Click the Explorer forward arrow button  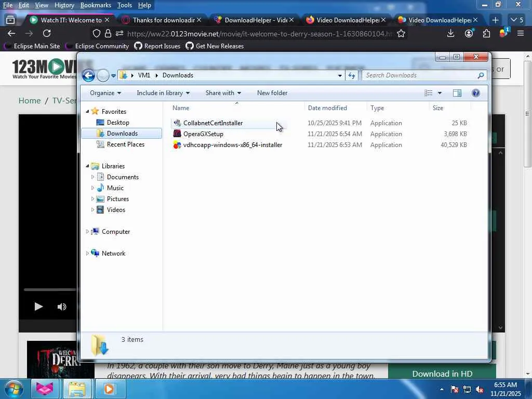[x=103, y=75]
